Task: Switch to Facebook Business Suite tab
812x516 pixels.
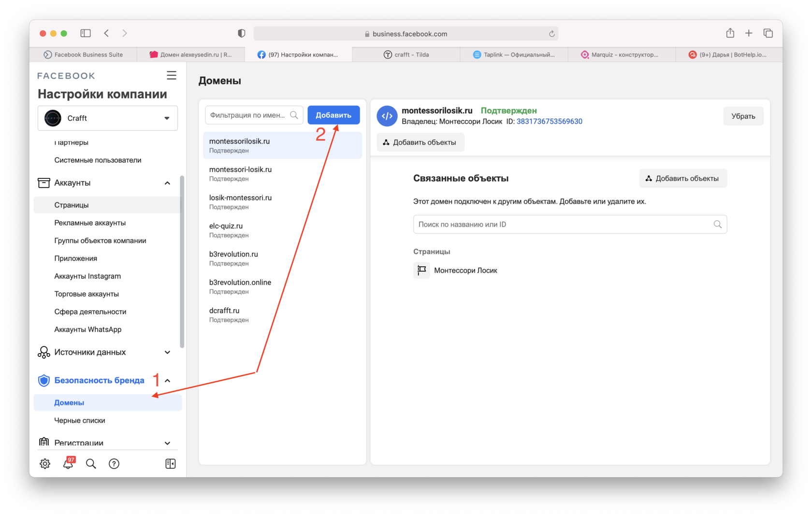Action: (83, 55)
